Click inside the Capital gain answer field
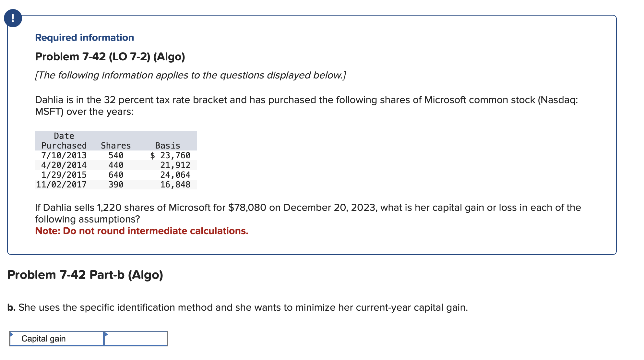The image size is (644, 360). pos(136,339)
